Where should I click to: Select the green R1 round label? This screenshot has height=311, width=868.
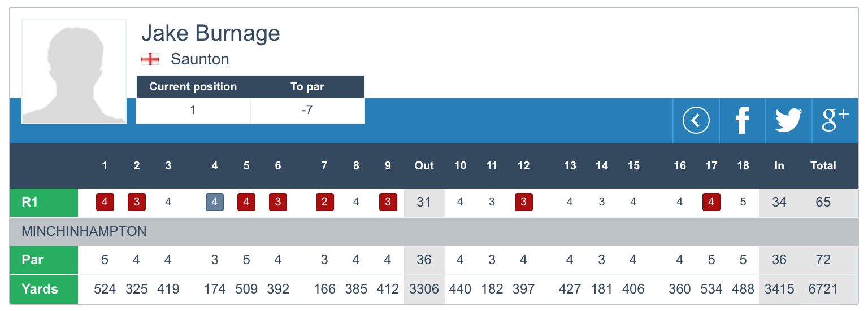(44, 202)
